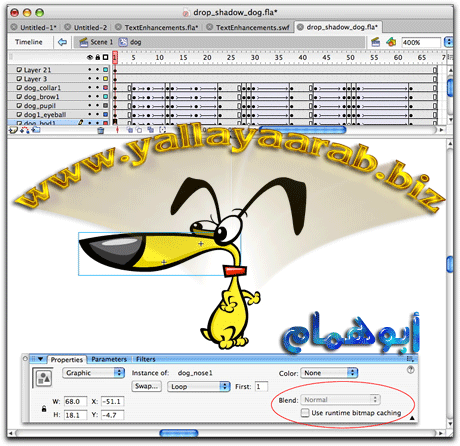Click the Insert Layer icon

tap(13, 130)
